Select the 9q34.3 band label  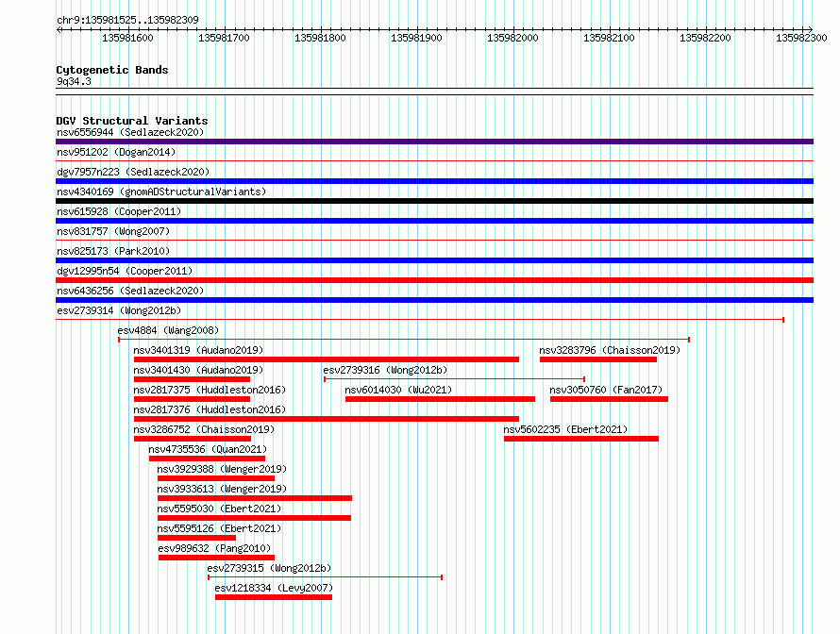click(74, 81)
